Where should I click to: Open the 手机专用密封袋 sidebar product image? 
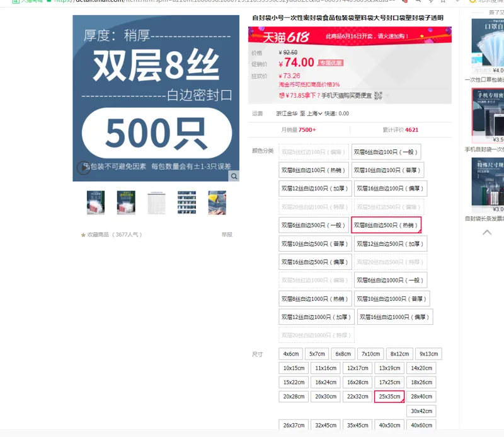point(488,115)
